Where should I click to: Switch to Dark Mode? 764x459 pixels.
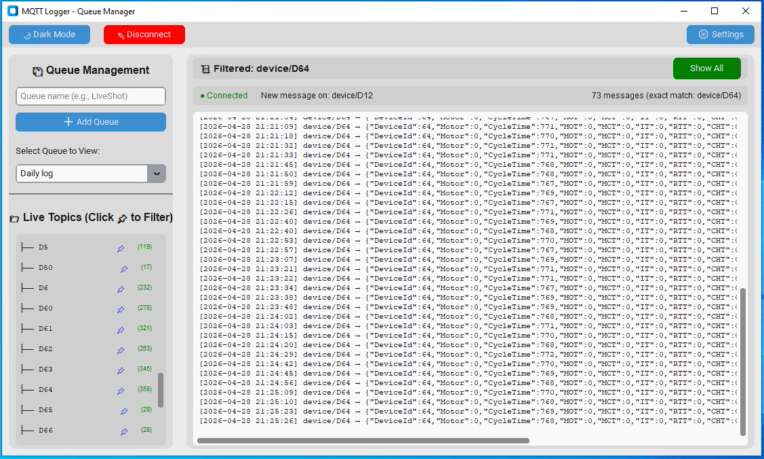pyautogui.click(x=49, y=35)
